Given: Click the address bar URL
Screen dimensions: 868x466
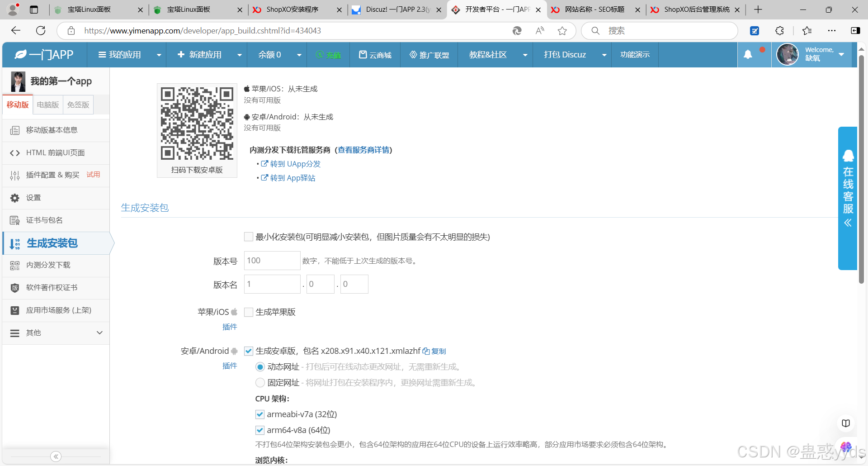Looking at the screenshot, I should [x=203, y=31].
